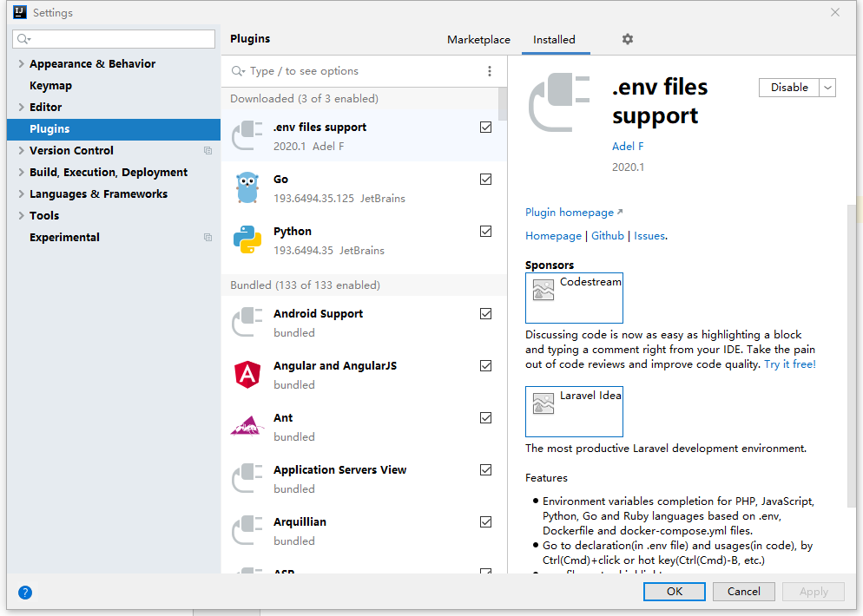Expand the Languages & Frameworks tree node
This screenshot has height=616, width=863.
21,194
